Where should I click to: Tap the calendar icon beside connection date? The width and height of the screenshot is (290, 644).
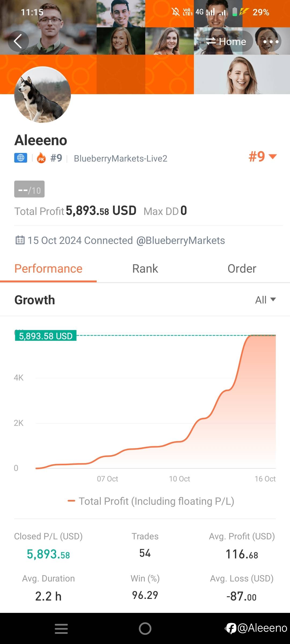(x=20, y=240)
